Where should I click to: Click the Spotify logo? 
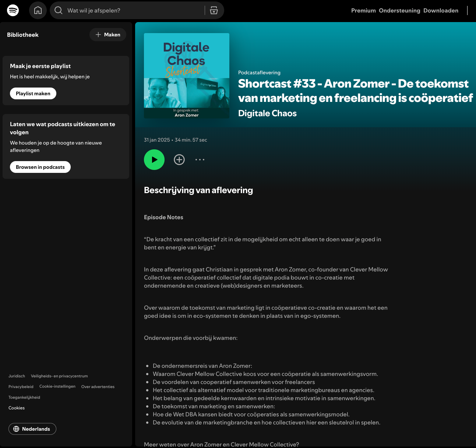tap(13, 10)
